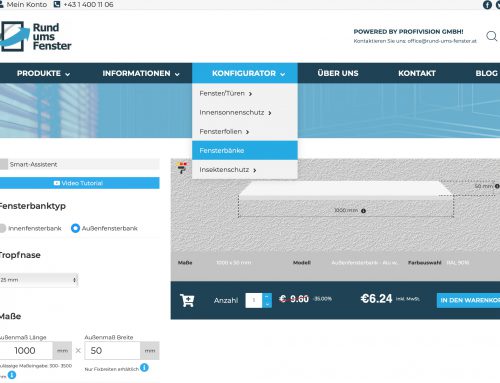Screen dimensions: 500x383
Task: Click info icon beside Nur Fixbreiten erhältlich
Action: coord(144,368)
